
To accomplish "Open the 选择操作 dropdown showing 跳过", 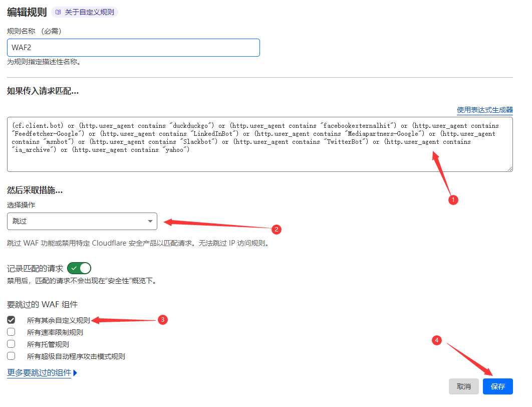I will click(x=82, y=221).
